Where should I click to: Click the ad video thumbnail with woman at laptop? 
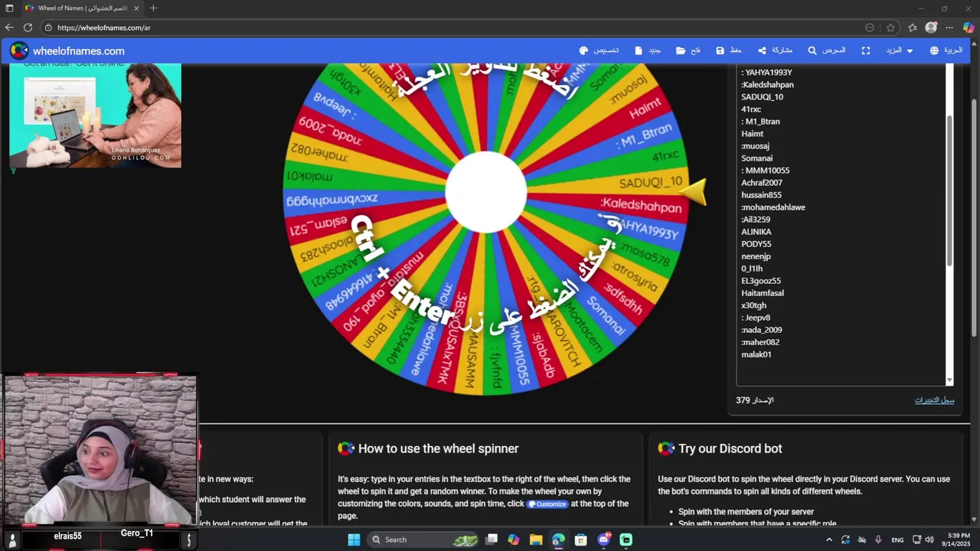[x=95, y=115]
